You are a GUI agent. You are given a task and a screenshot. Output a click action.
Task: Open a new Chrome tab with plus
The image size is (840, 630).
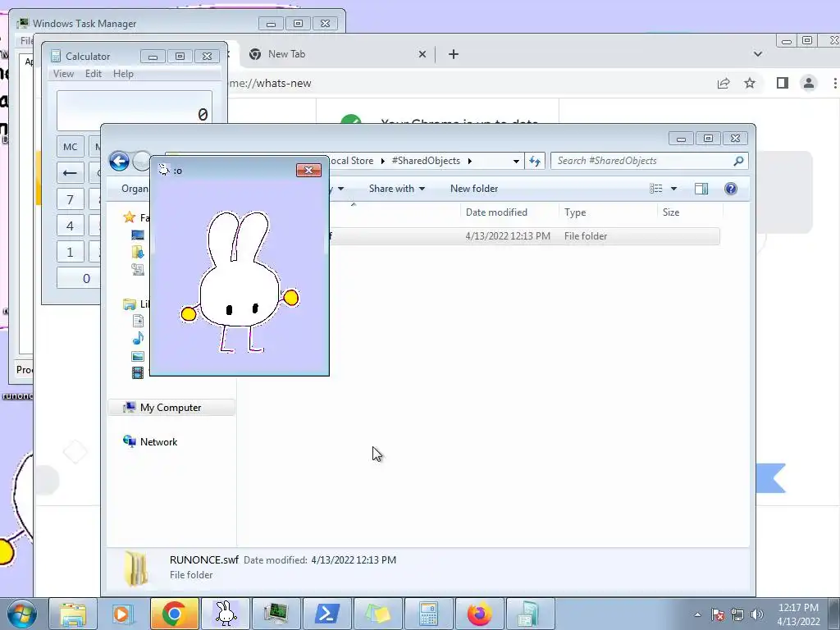coord(453,54)
